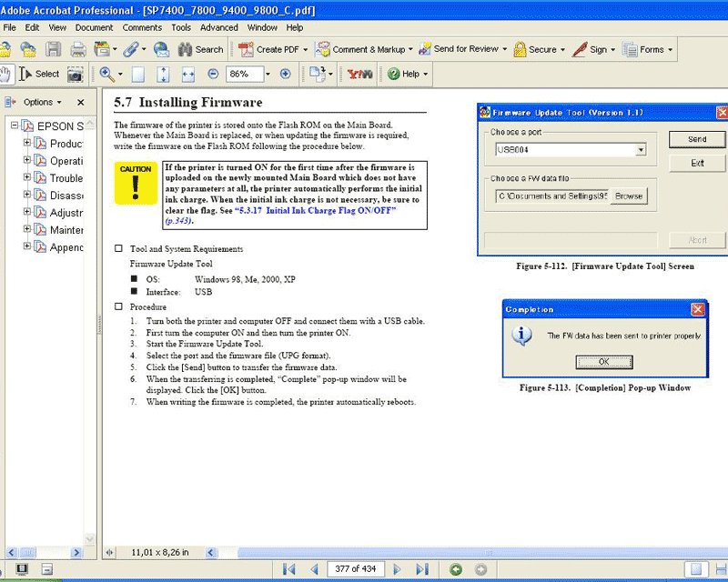Open the zoom percentage dropdown arrow
728x582 pixels.
[x=268, y=75]
